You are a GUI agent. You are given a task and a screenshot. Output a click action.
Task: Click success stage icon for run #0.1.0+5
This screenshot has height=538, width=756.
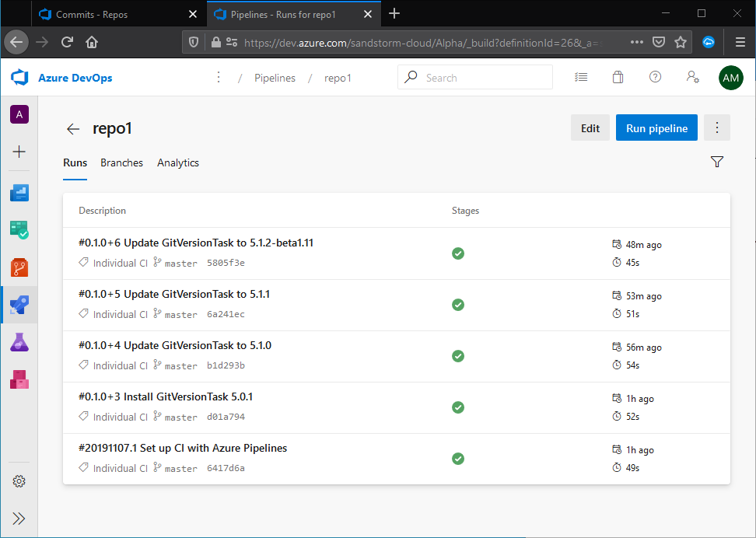(x=458, y=305)
